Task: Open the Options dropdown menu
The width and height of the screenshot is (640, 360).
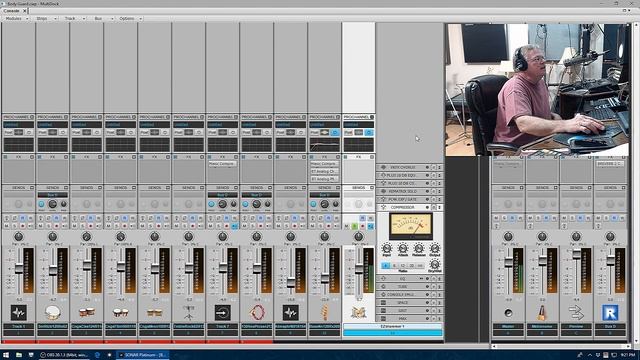Action: coord(131,19)
